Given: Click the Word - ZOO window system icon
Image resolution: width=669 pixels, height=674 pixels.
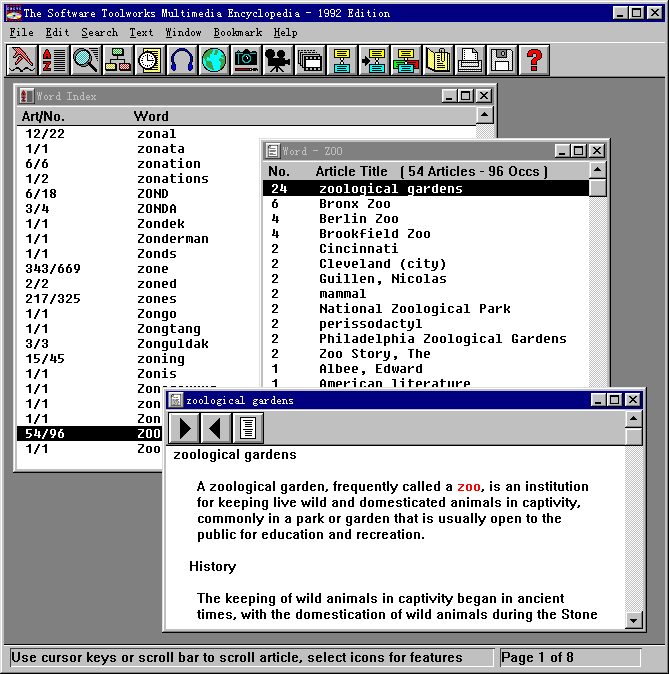Looking at the screenshot, I should pyautogui.click(x=273, y=151).
